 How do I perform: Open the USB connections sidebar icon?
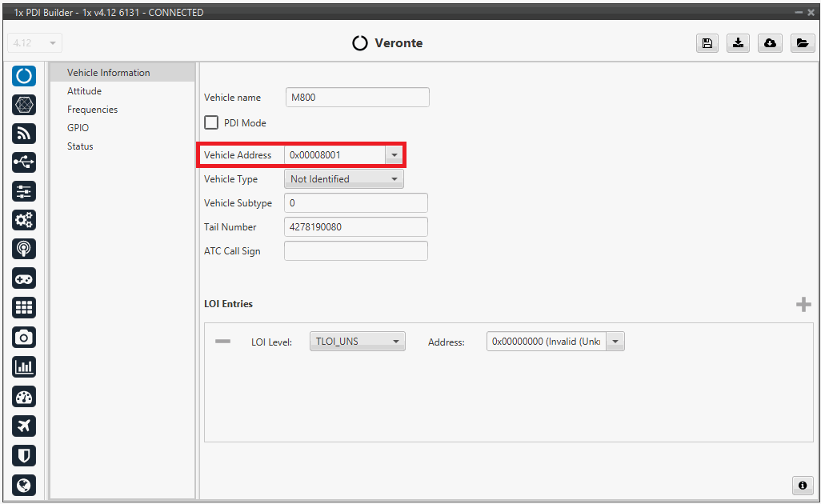(24, 162)
